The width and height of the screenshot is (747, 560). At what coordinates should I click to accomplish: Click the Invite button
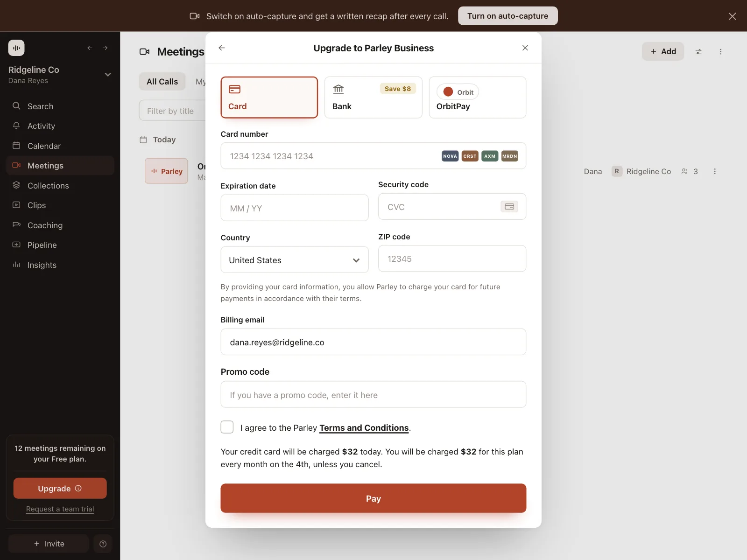(x=49, y=544)
